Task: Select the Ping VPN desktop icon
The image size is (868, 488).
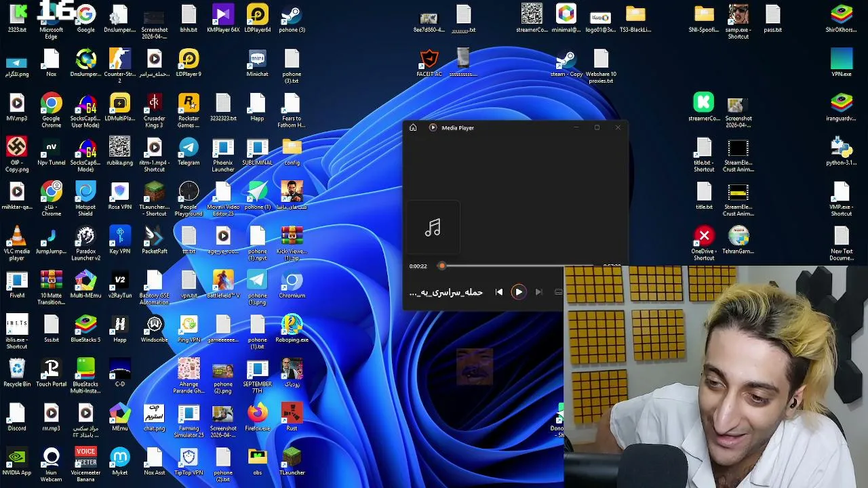Action: point(189,329)
